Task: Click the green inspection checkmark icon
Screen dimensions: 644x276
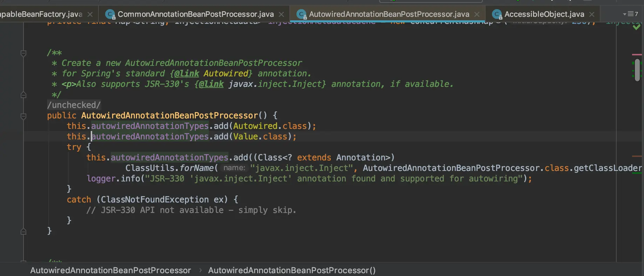Action: tap(637, 27)
